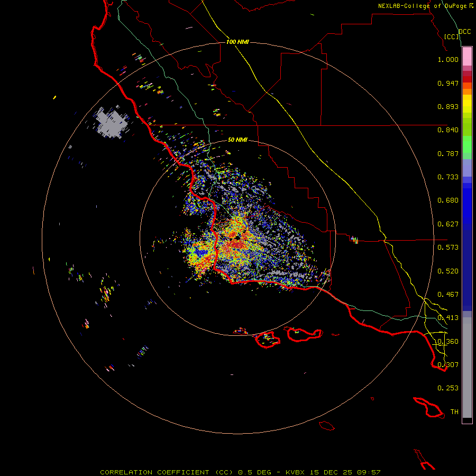Pick the orange color band in the scale
Screen dimensions: 476x476
coord(467,88)
